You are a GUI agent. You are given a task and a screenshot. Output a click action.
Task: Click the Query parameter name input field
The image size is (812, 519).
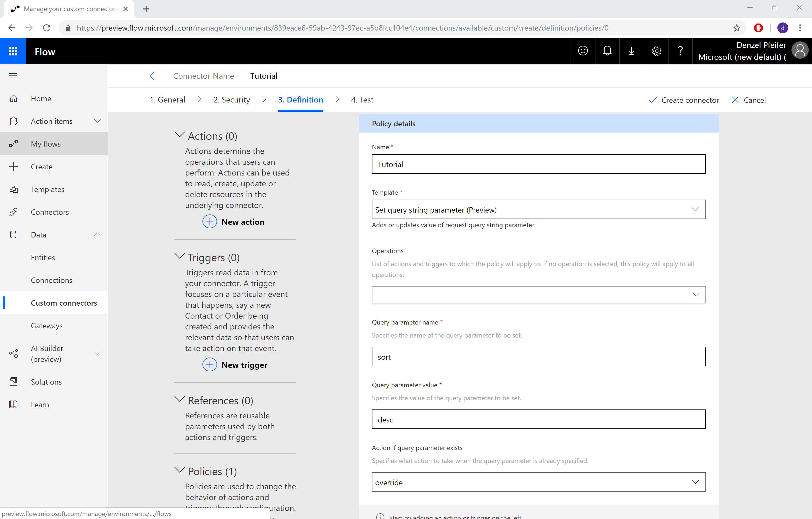(539, 357)
